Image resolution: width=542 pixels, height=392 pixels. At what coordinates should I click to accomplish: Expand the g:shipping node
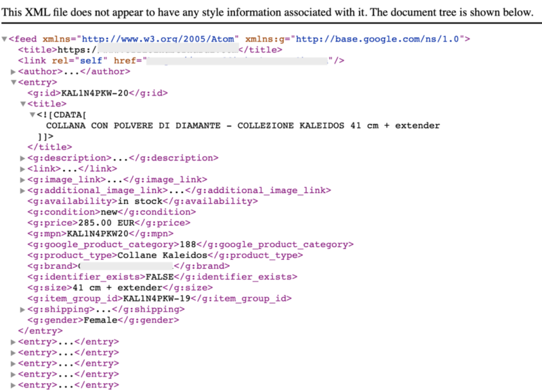pos(22,309)
